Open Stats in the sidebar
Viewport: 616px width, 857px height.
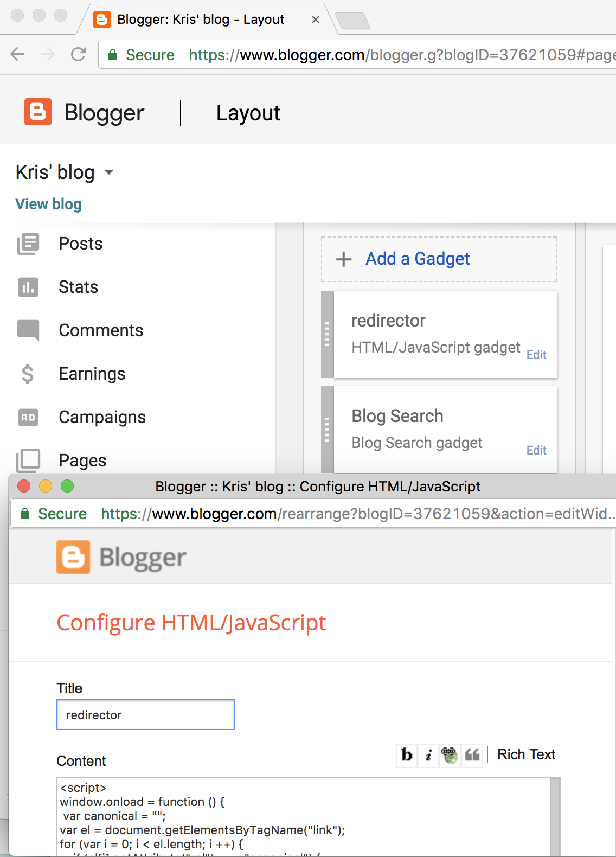tap(79, 287)
